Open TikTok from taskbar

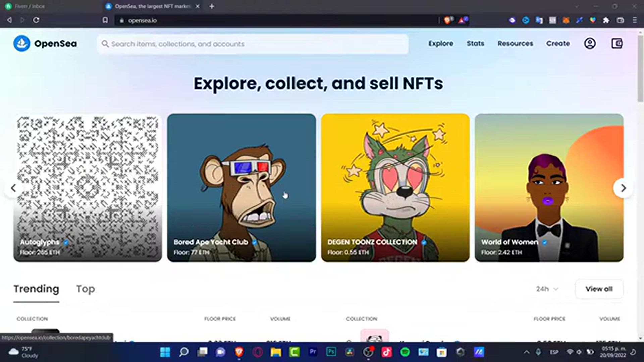click(386, 352)
